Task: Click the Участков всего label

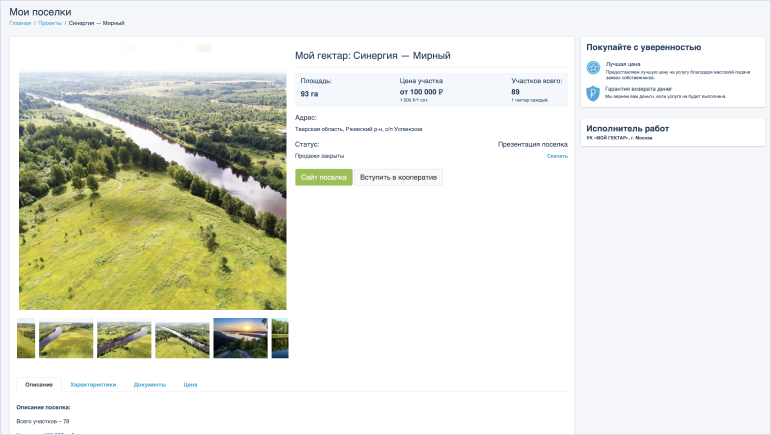Action: (x=536, y=81)
